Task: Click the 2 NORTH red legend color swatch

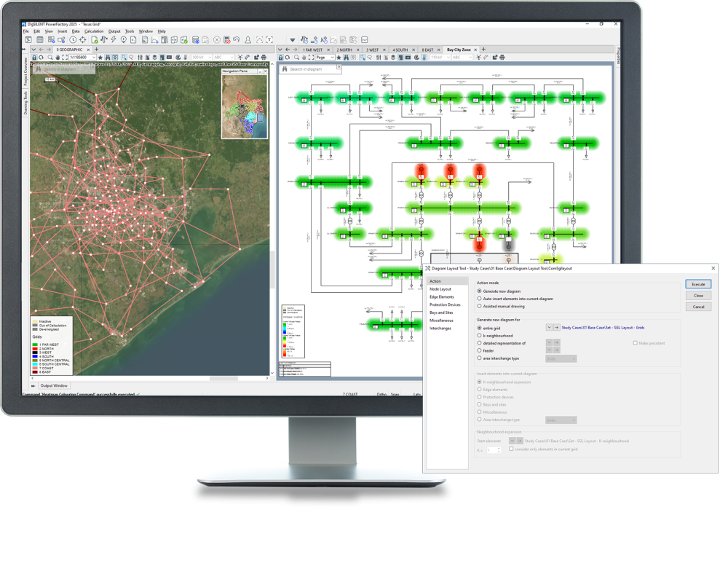Action: coord(35,348)
